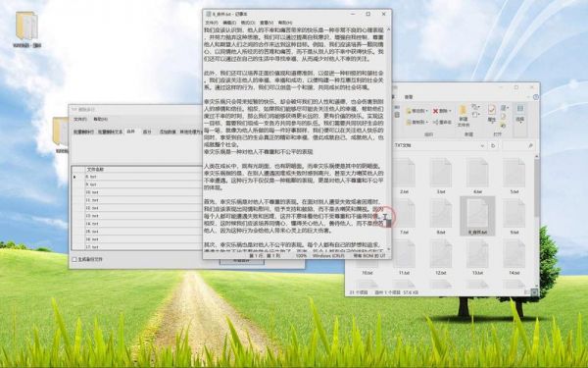Switch to 合并 tab in batch tool
This screenshot has height=368, width=588.
[x=130, y=131]
